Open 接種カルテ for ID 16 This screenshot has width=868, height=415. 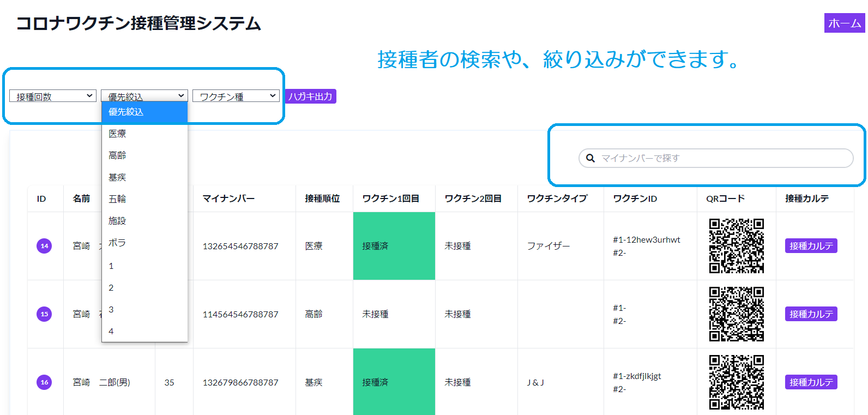811,382
